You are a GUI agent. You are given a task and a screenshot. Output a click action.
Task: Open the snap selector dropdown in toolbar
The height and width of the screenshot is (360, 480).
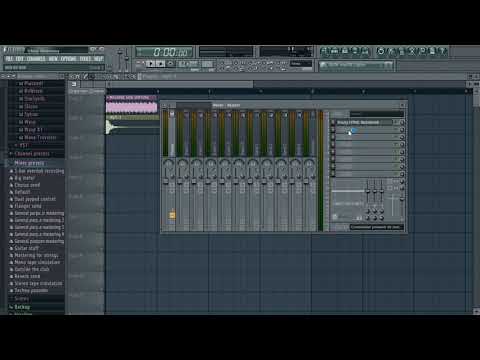[x=301, y=63]
